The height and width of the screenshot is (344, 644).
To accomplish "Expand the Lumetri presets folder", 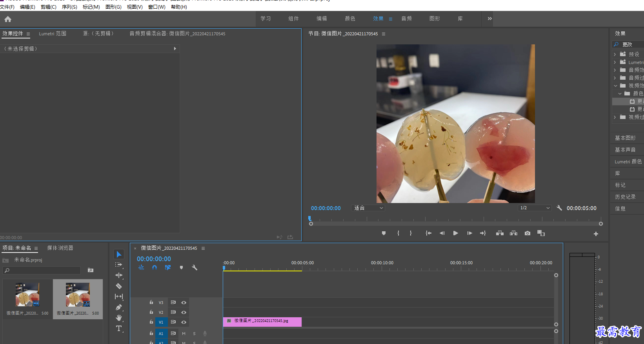I will coord(615,62).
